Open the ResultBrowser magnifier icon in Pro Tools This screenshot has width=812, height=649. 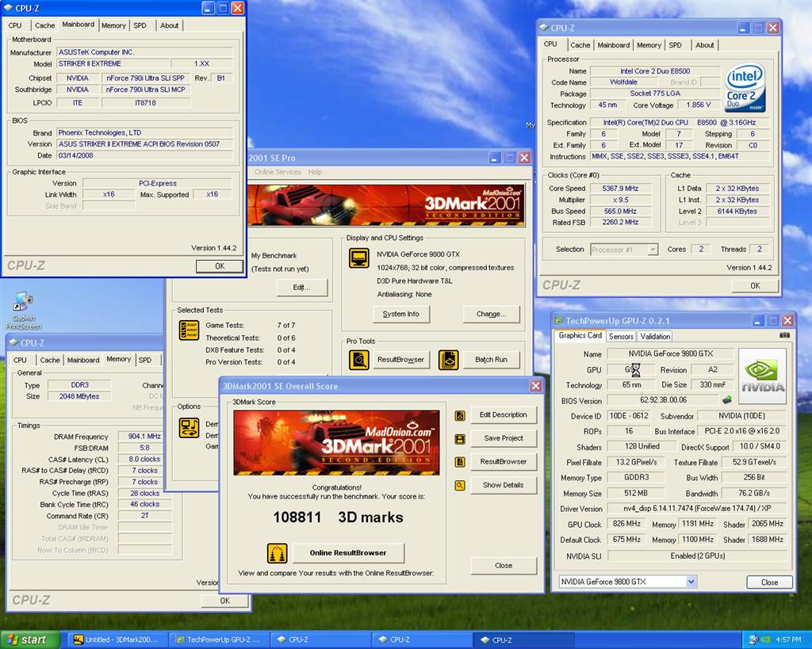pos(359,359)
